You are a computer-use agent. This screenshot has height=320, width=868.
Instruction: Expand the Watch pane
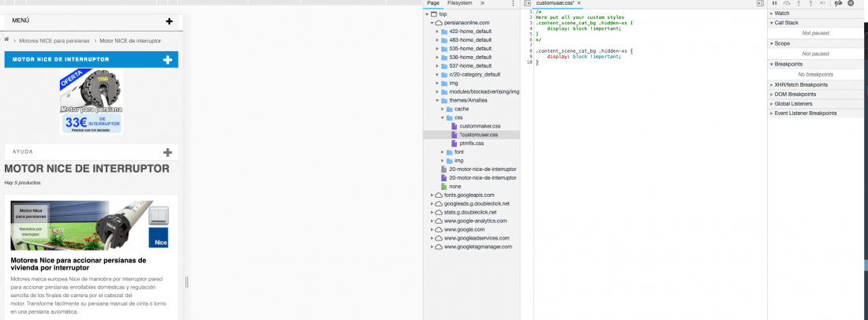772,13
